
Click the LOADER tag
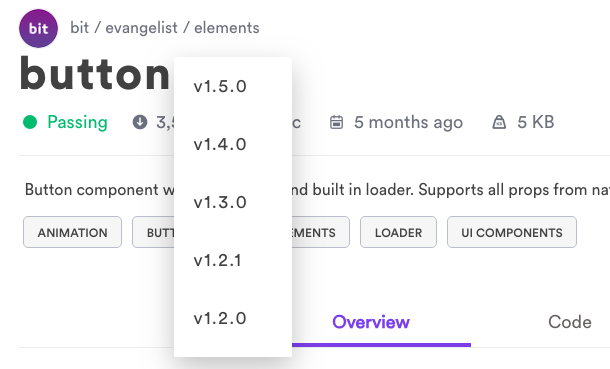tap(398, 232)
